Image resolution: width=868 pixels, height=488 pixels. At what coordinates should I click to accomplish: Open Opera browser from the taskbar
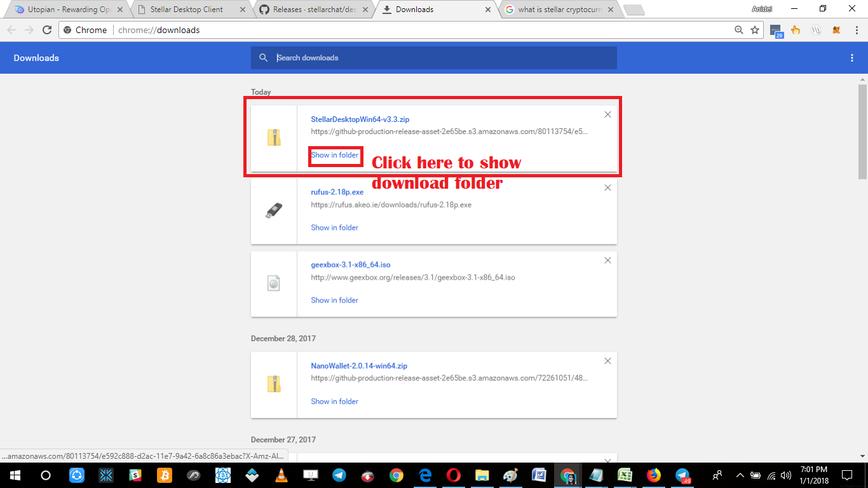(454, 475)
